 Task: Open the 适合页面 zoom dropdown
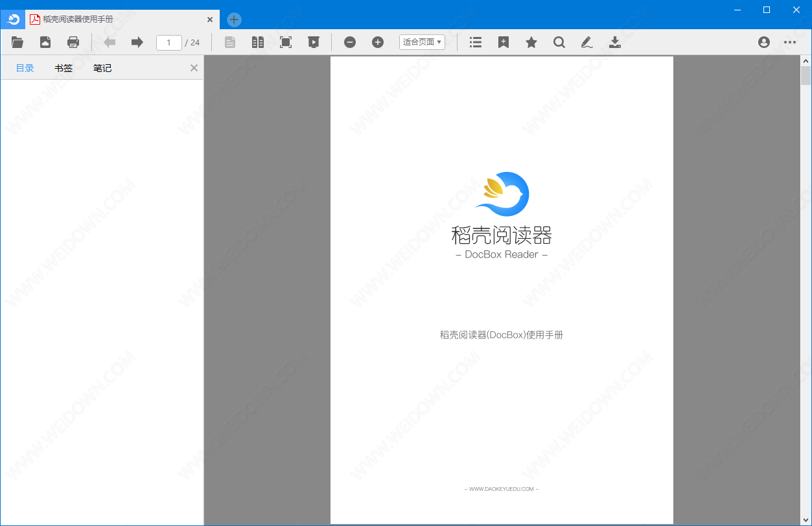(x=422, y=42)
